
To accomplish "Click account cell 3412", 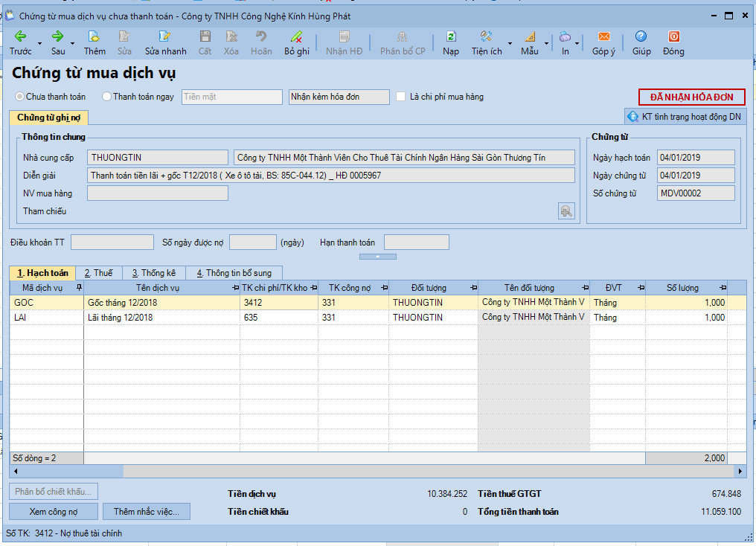I will click(x=279, y=303).
